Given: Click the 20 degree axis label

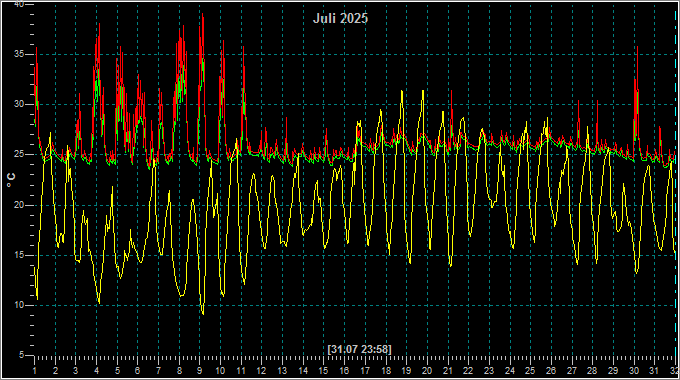Looking at the screenshot, I should 19,205.
